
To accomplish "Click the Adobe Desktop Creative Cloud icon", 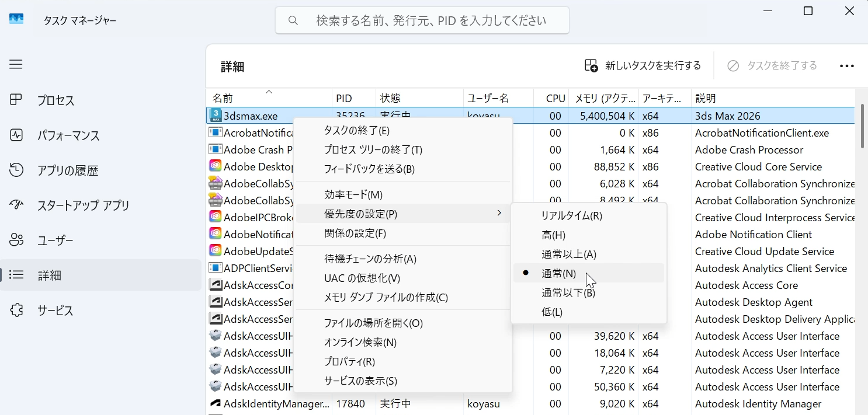I will pos(216,166).
